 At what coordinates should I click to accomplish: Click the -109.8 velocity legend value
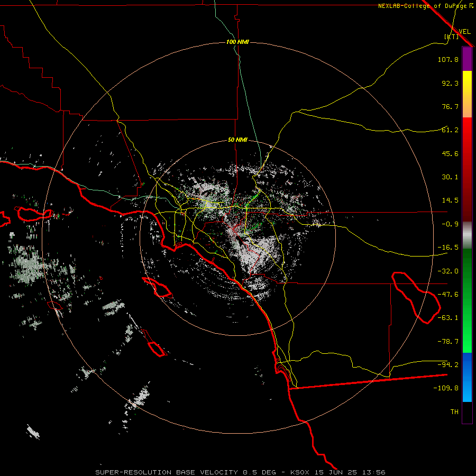point(446,388)
